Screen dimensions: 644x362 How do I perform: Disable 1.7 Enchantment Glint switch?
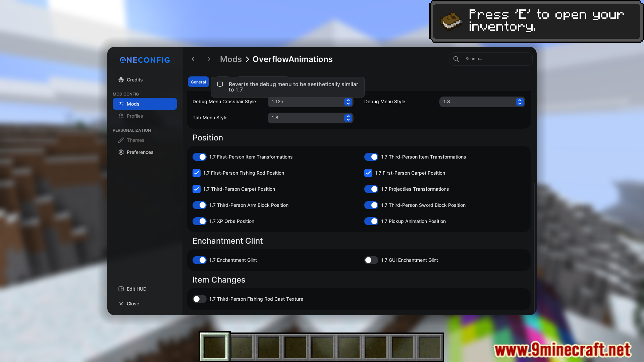[x=200, y=260]
